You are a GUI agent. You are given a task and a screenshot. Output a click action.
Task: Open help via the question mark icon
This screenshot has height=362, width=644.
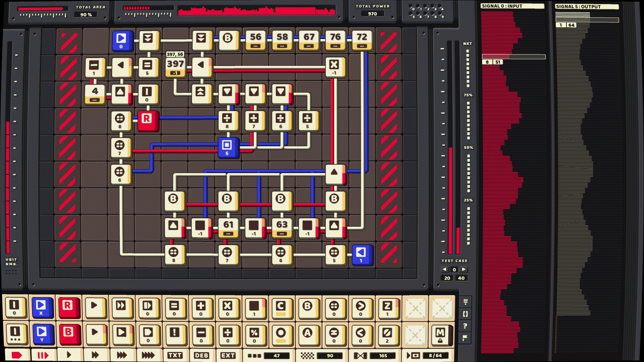pyautogui.click(x=465, y=325)
